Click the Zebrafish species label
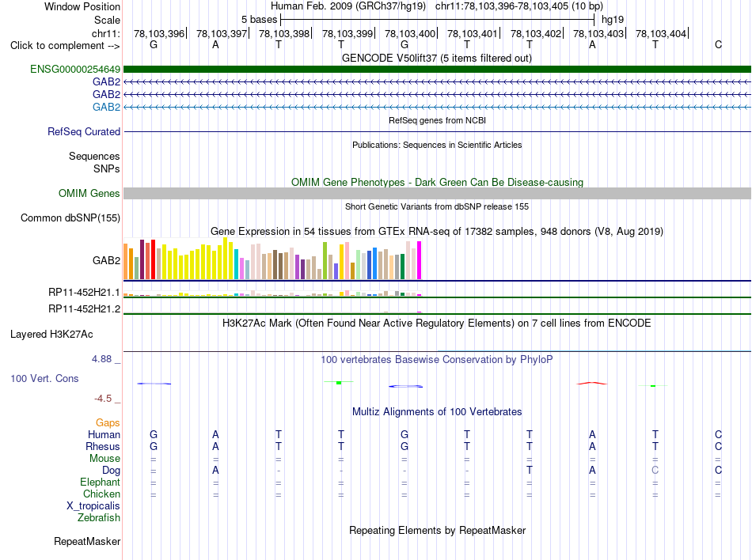The image size is (752, 560). tap(99, 518)
